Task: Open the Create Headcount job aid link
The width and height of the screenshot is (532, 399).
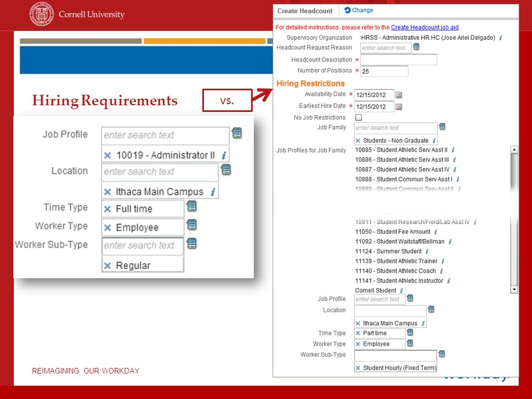Action: point(425,27)
